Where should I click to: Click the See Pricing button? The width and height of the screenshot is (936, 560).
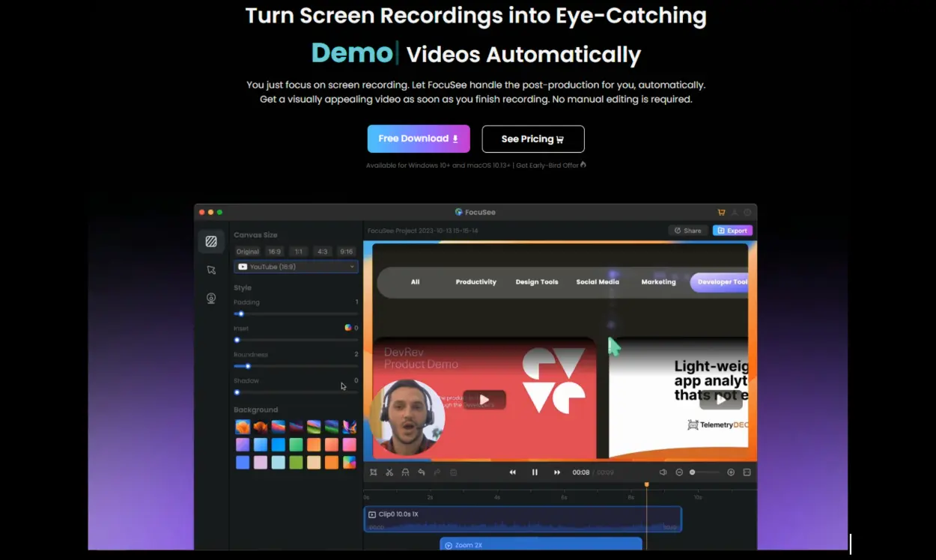pyautogui.click(x=533, y=139)
